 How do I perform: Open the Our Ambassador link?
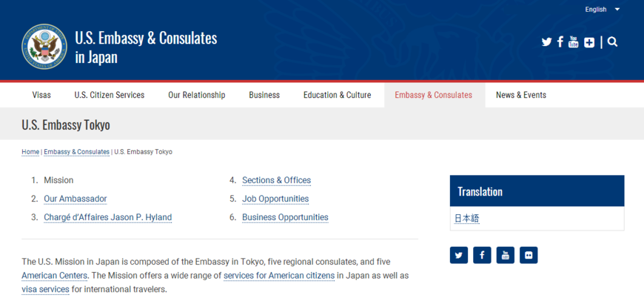(75, 199)
